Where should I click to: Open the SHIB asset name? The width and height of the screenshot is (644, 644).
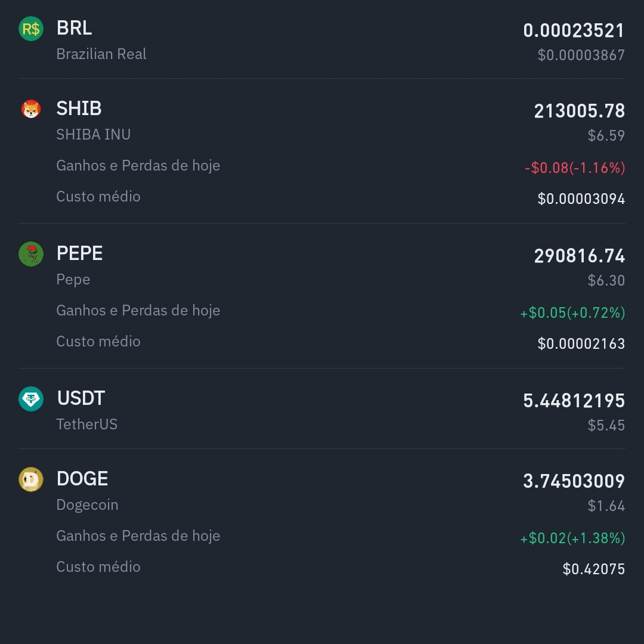[x=79, y=109]
